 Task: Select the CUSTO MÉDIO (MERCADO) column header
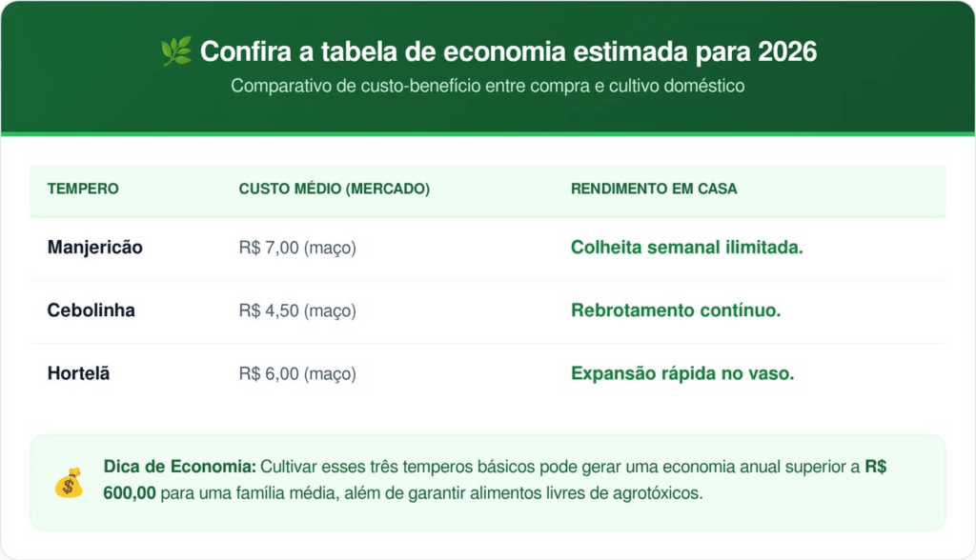coord(334,189)
